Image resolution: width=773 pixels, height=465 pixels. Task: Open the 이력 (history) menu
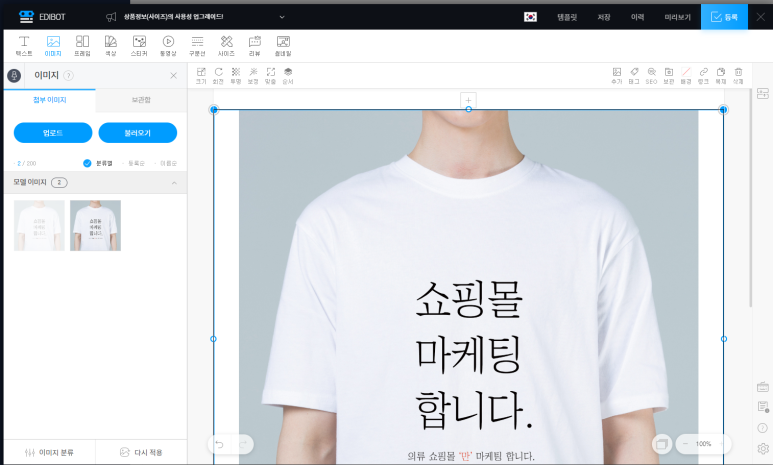[x=637, y=17]
